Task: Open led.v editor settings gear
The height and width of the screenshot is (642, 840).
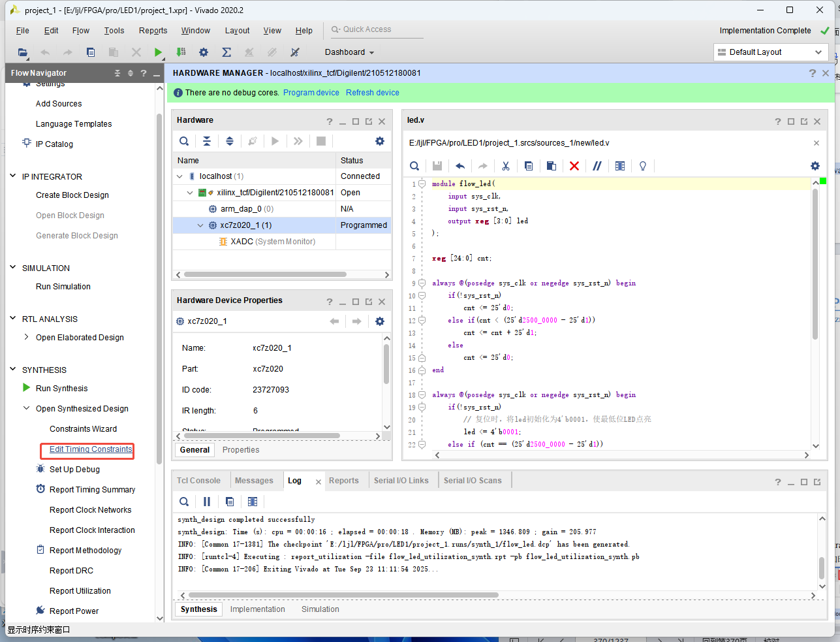Action: (815, 166)
